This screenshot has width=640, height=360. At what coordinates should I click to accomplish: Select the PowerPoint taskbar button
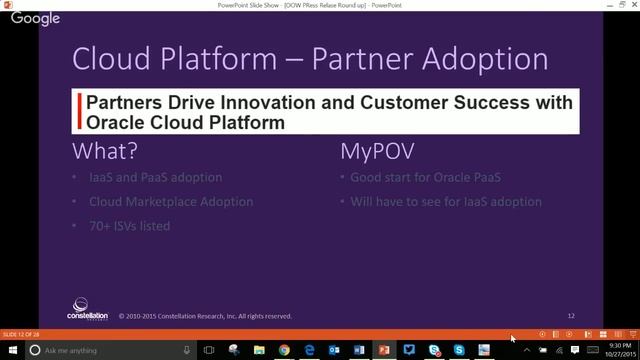pyautogui.click(x=384, y=350)
